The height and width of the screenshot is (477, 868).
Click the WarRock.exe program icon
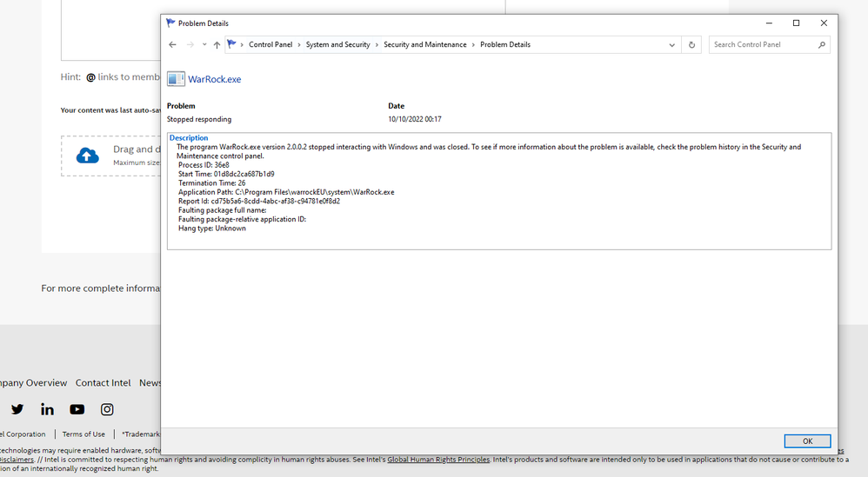point(176,79)
